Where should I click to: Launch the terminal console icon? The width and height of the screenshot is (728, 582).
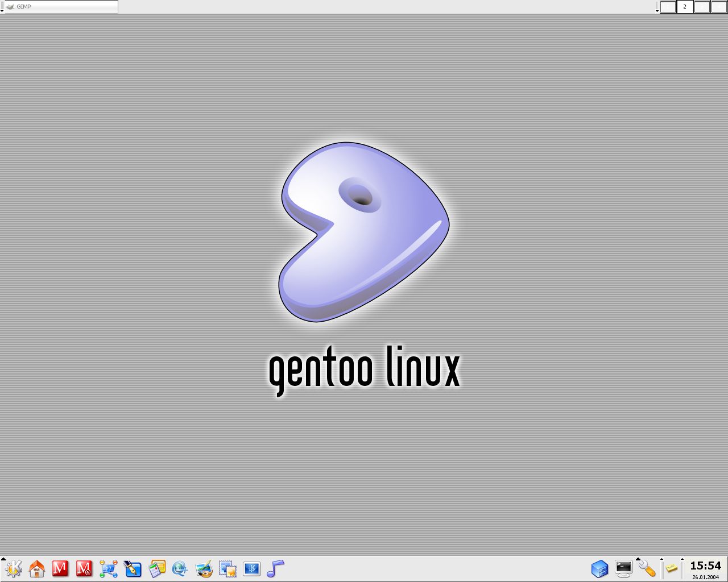[624, 568]
